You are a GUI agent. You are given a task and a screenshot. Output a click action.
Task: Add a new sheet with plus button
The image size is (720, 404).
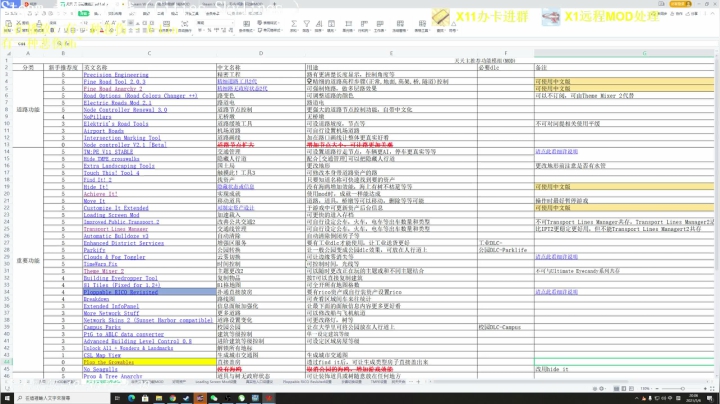pyautogui.click(x=418, y=382)
